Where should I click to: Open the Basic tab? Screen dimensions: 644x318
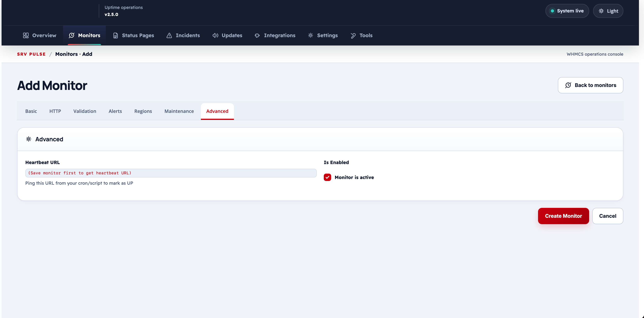[31, 111]
